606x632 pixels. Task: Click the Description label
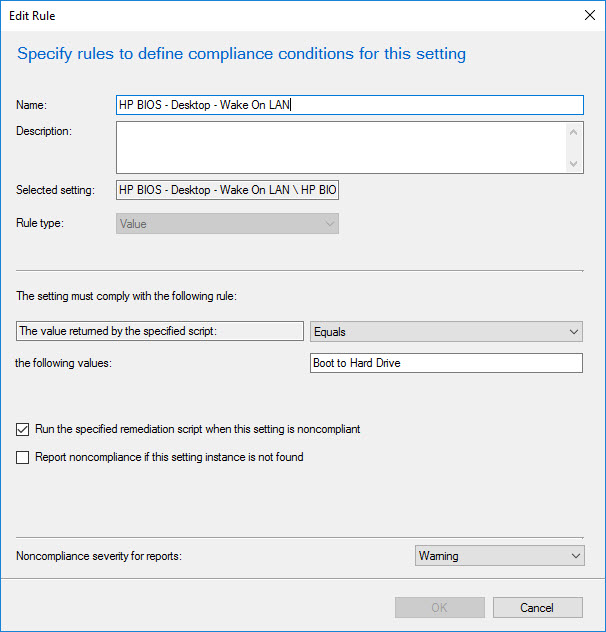tap(44, 130)
